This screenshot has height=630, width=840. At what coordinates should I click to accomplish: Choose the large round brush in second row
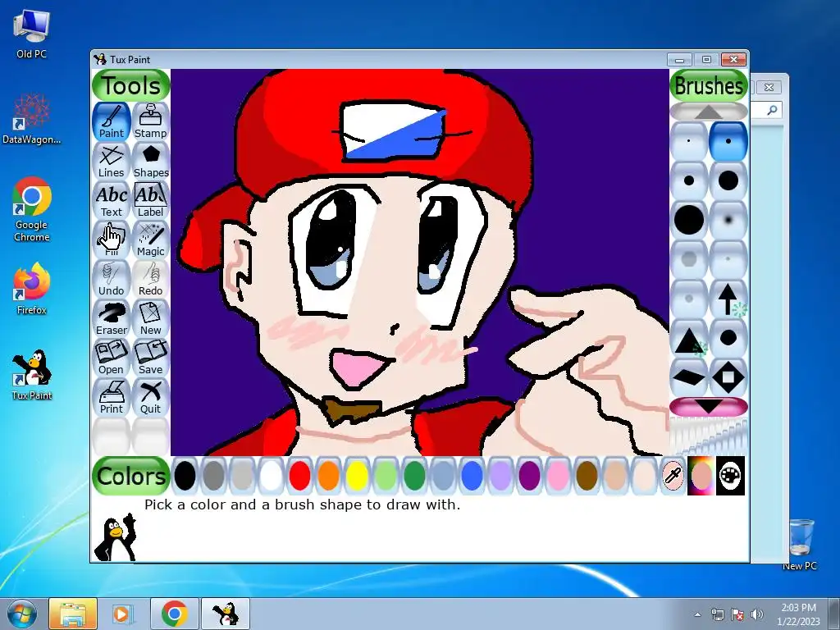click(728, 180)
